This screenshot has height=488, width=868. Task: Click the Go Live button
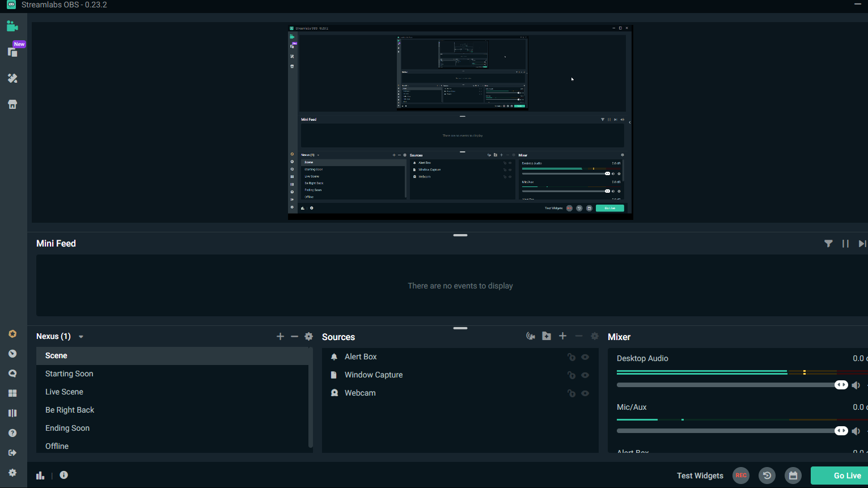(840, 476)
